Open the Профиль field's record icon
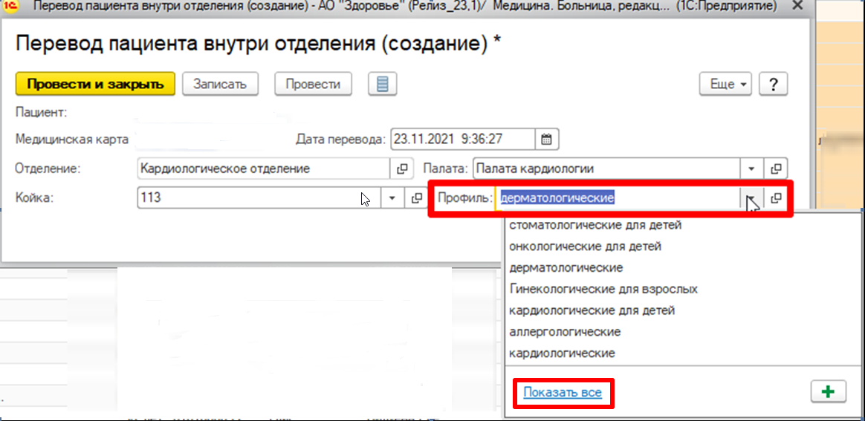868x421 pixels. (777, 198)
